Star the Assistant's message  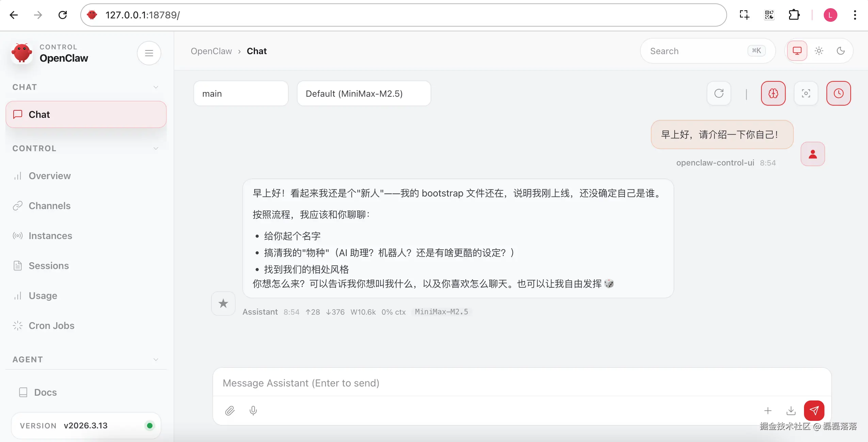coord(223,303)
